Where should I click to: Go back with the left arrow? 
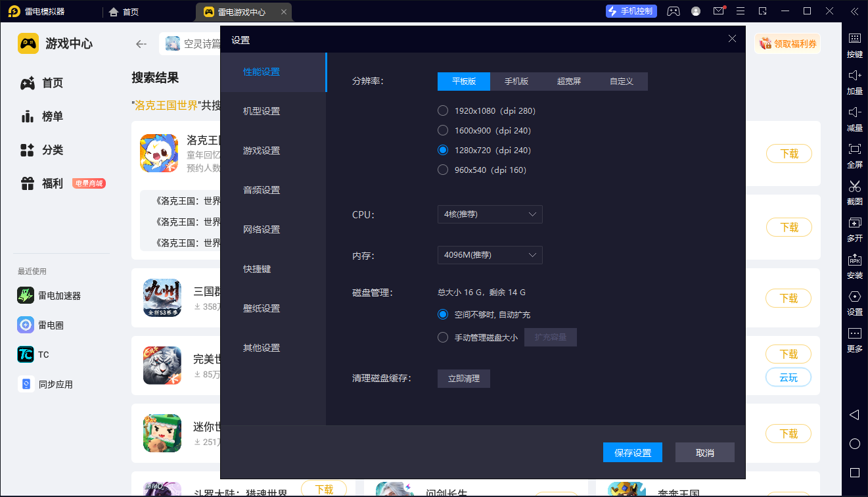(x=141, y=44)
